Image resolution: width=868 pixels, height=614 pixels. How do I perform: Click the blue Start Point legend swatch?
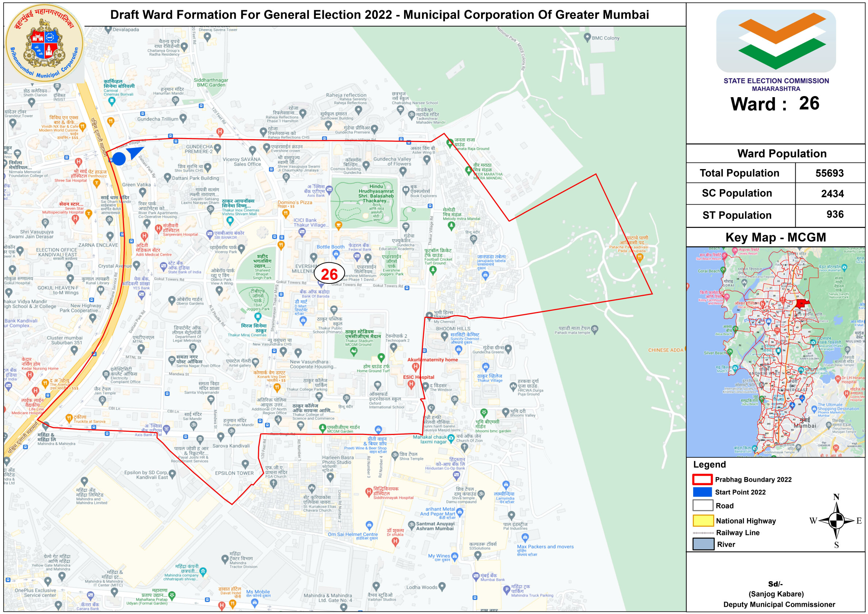(702, 492)
